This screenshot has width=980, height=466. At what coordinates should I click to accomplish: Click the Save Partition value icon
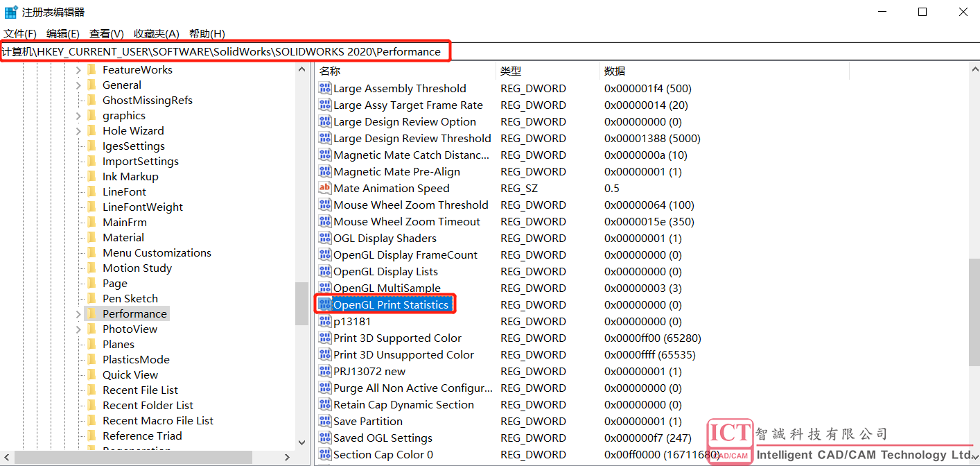(325, 421)
